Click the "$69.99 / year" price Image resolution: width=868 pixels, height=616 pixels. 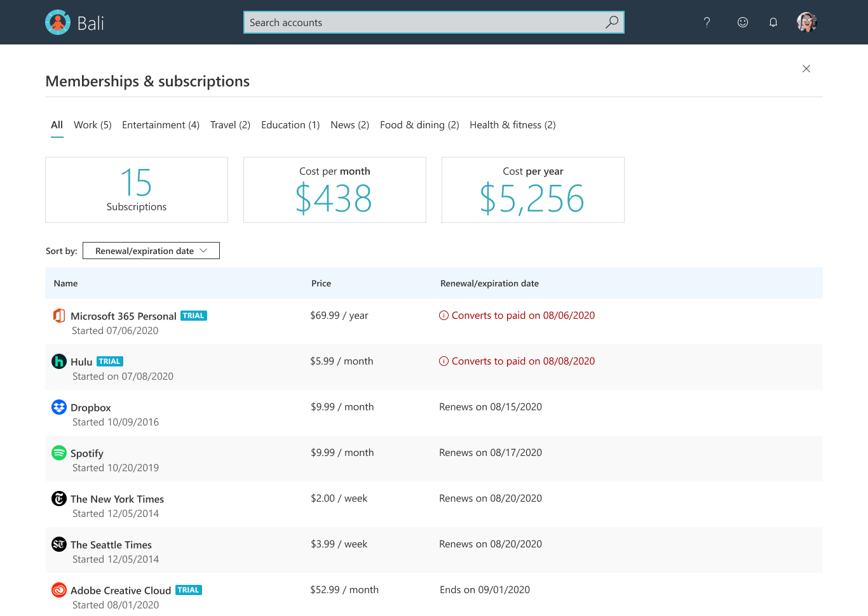coord(339,316)
